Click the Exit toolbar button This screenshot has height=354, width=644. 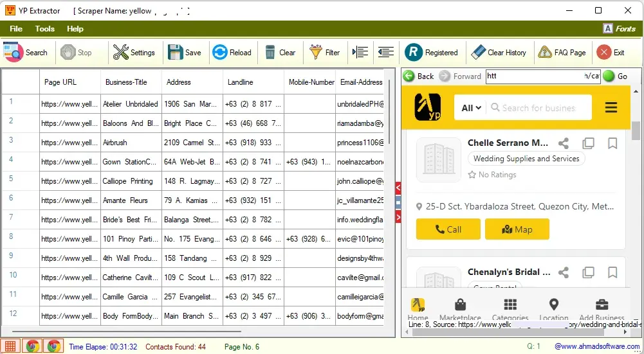tap(611, 53)
